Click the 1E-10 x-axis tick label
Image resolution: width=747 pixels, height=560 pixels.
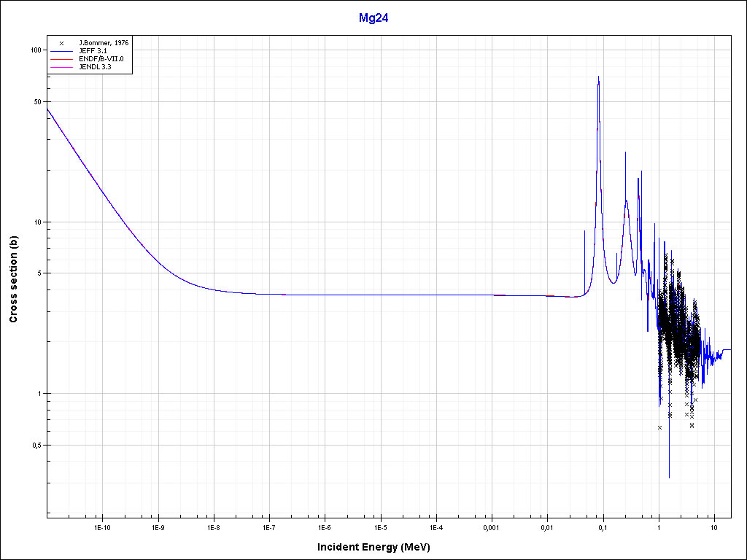point(102,527)
